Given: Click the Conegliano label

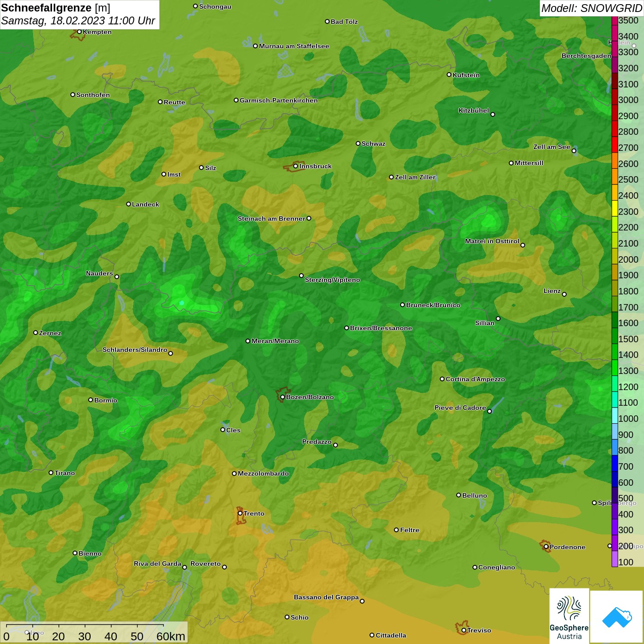Looking at the screenshot, I should [497, 567].
